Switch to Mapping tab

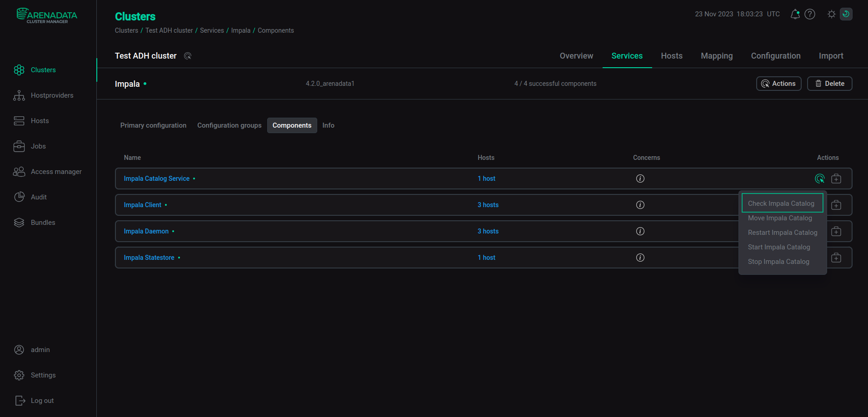click(x=717, y=56)
